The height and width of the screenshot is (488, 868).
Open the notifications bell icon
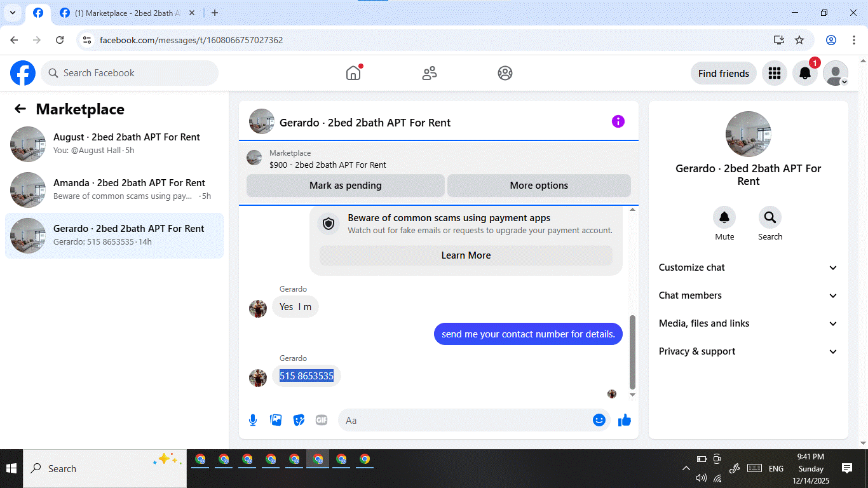(804, 73)
